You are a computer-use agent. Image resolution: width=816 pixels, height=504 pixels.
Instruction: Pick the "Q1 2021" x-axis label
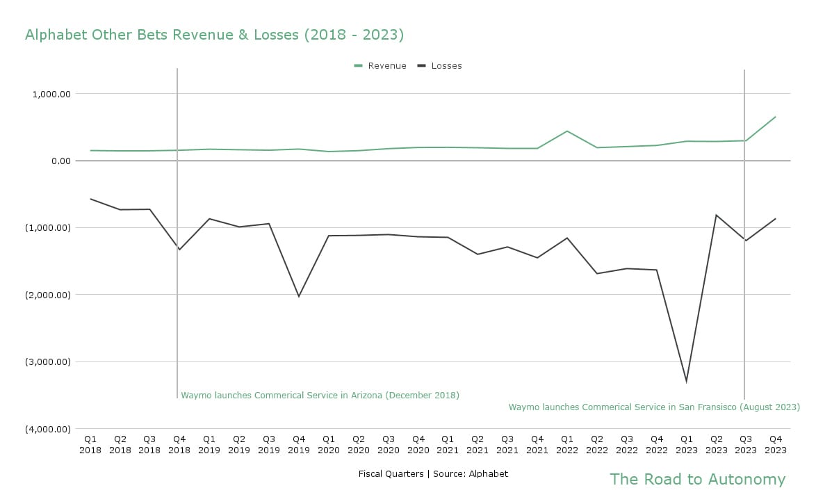[x=448, y=445]
